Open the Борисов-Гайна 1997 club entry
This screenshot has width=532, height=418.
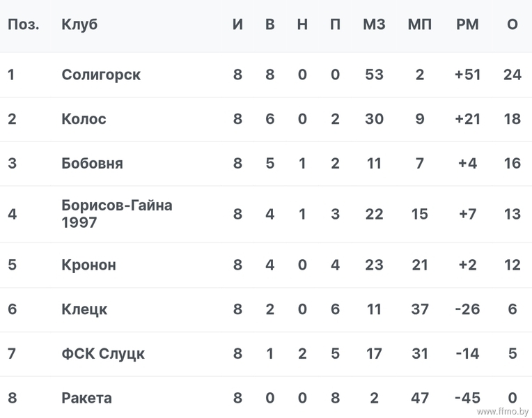click(117, 214)
